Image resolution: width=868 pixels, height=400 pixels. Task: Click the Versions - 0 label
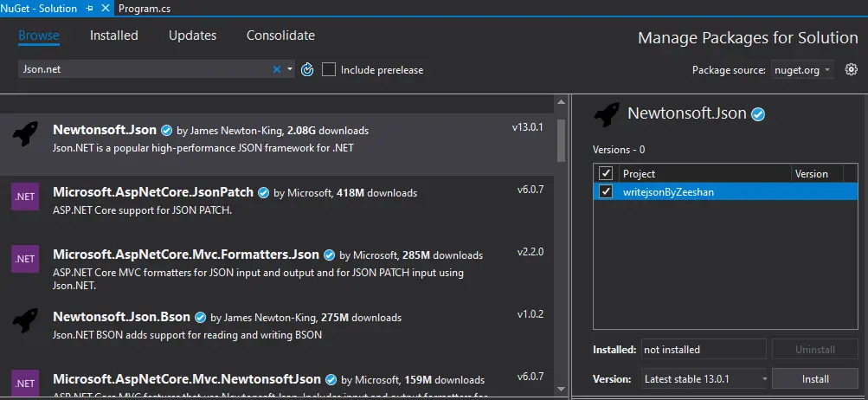pyautogui.click(x=619, y=150)
